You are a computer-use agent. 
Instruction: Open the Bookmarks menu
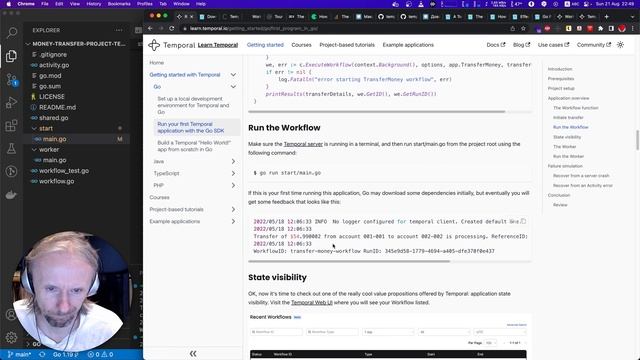[x=119, y=4]
